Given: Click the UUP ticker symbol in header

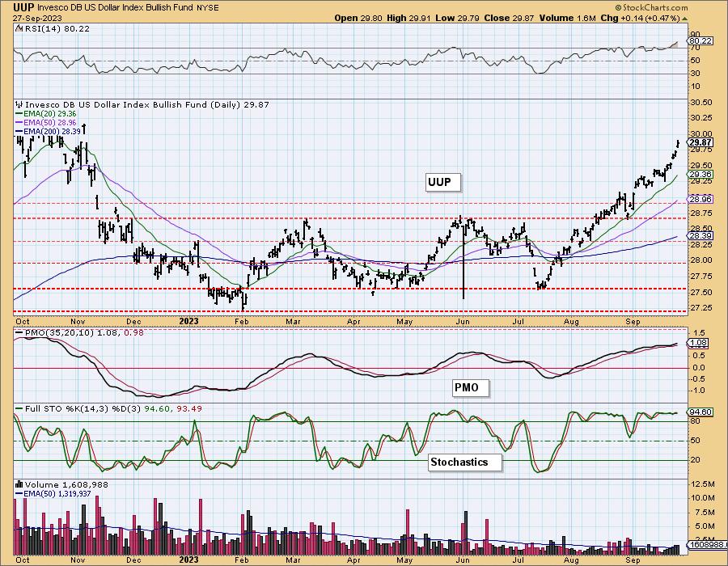Looking at the screenshot, I should [x=23, y=7].
